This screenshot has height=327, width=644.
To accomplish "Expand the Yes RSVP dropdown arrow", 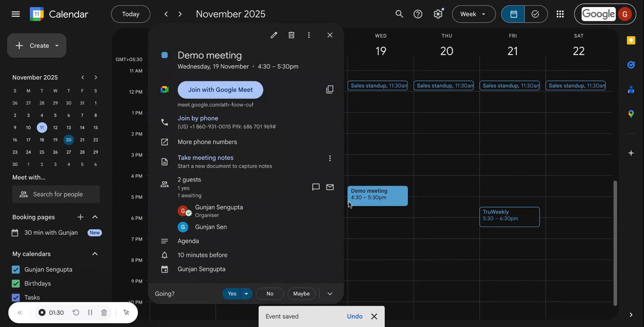I will tap(246, 293).
